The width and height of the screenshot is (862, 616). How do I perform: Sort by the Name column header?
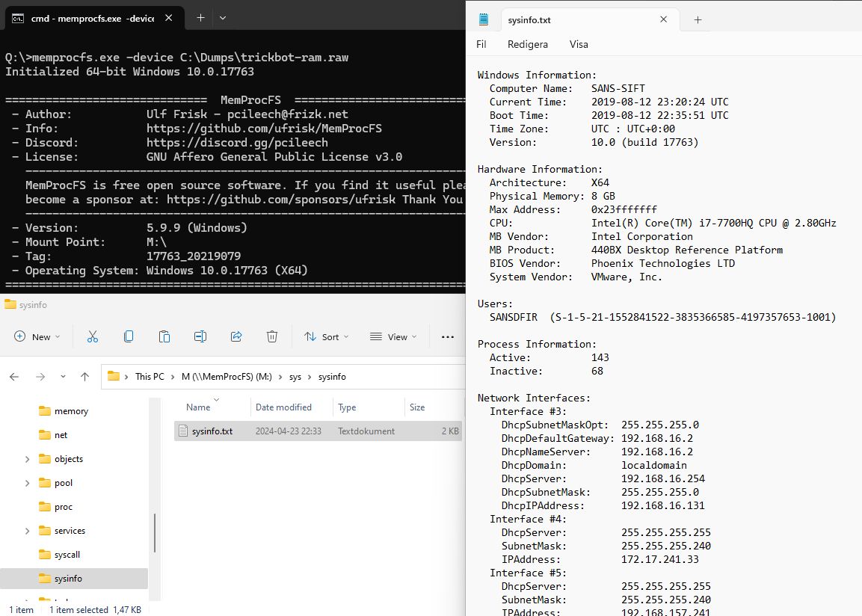pos(198,407)
